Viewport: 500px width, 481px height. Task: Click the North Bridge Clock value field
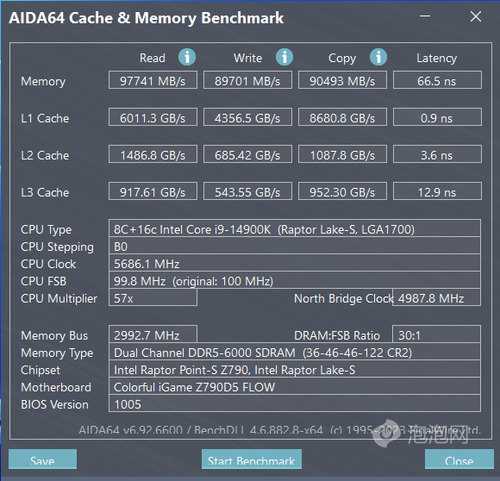pyautogui.click(x=436, y=298)
